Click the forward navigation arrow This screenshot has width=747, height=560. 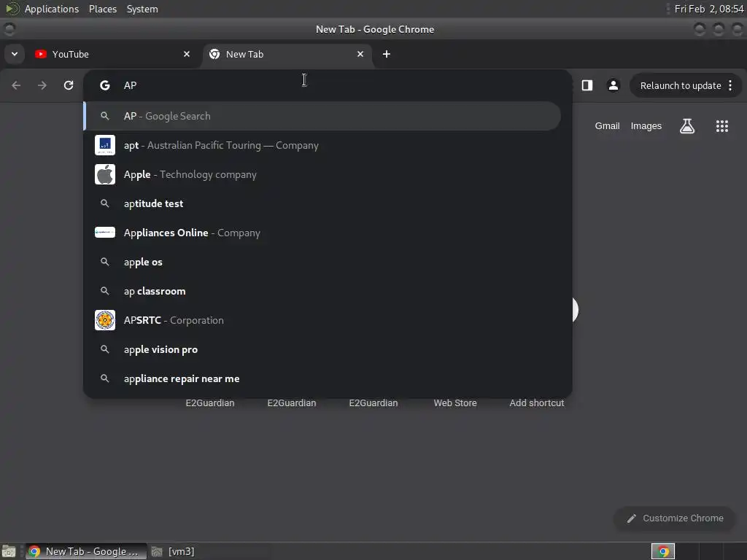pos(42,85)
